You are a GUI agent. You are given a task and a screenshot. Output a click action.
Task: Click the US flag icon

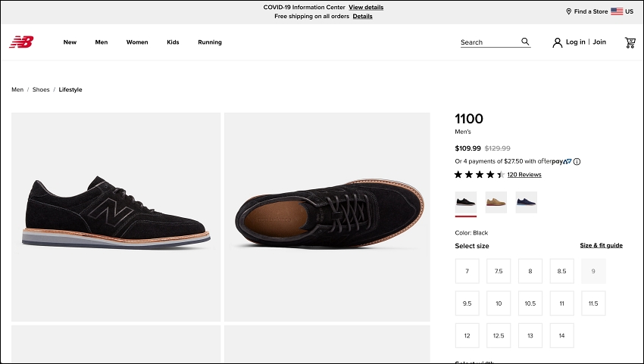point(617,11)
